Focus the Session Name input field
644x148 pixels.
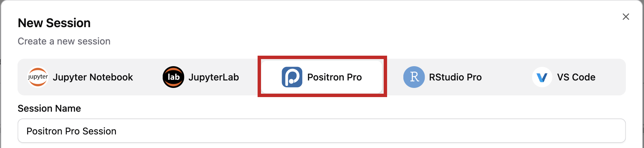(321, 131)
